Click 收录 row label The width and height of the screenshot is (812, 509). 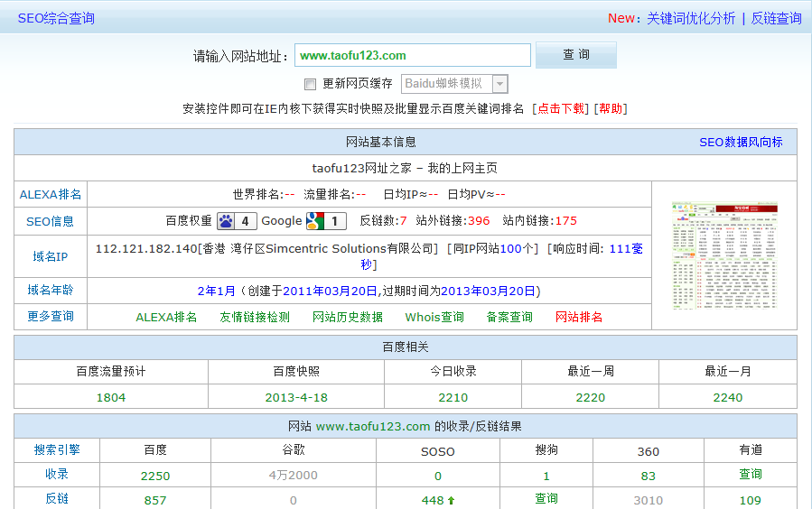[x=57, y=475]
